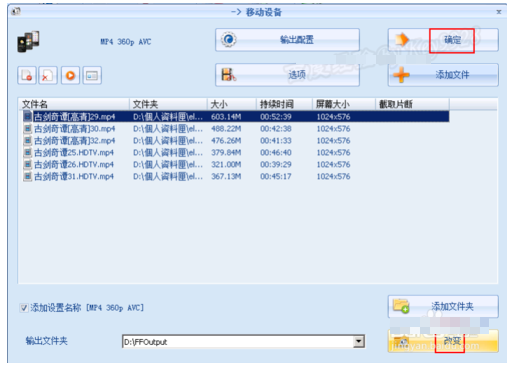Sort by 文件名 column header

(74, 104)
